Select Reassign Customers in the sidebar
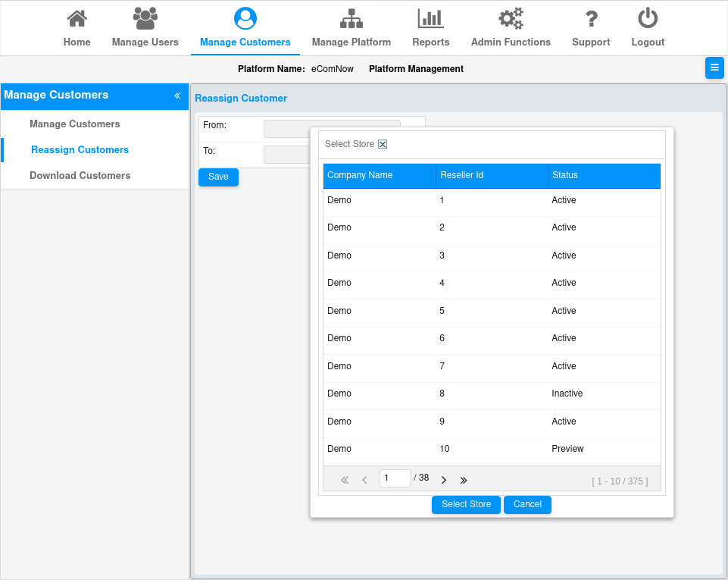Image resolution: width=728 pixels, height=580 pixels. click(80, 149)
